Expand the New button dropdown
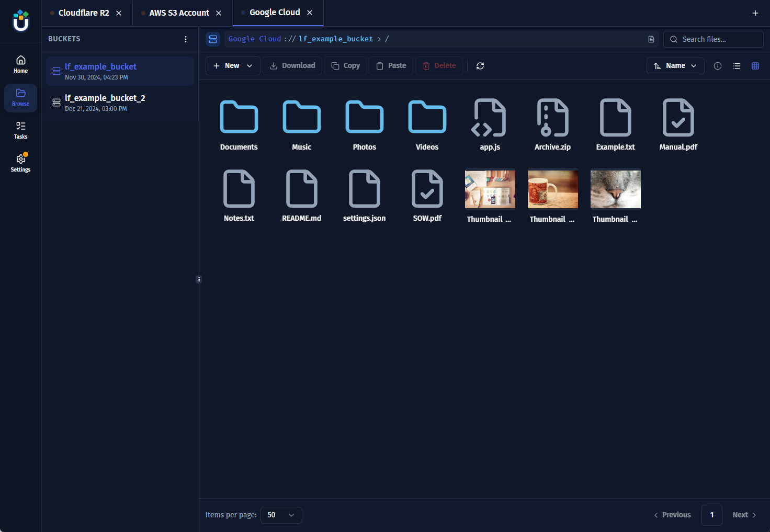Screen dimensions: 770x532 pyautogui.click(x=249, y=65)
